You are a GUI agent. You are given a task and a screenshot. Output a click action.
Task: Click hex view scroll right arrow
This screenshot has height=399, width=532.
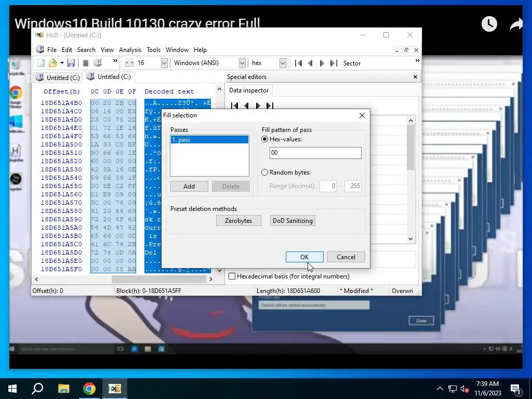pyautogui.click(x=210, y=279)
